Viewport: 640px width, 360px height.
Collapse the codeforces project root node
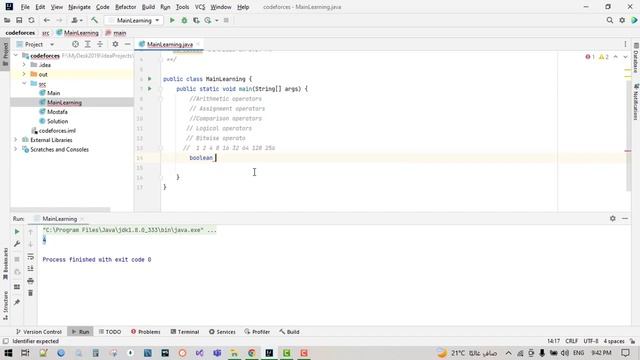16,56
